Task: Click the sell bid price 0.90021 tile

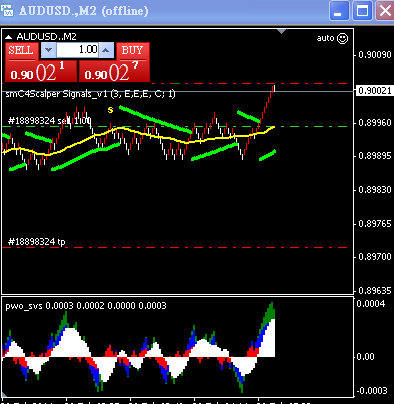Action: 41,71
